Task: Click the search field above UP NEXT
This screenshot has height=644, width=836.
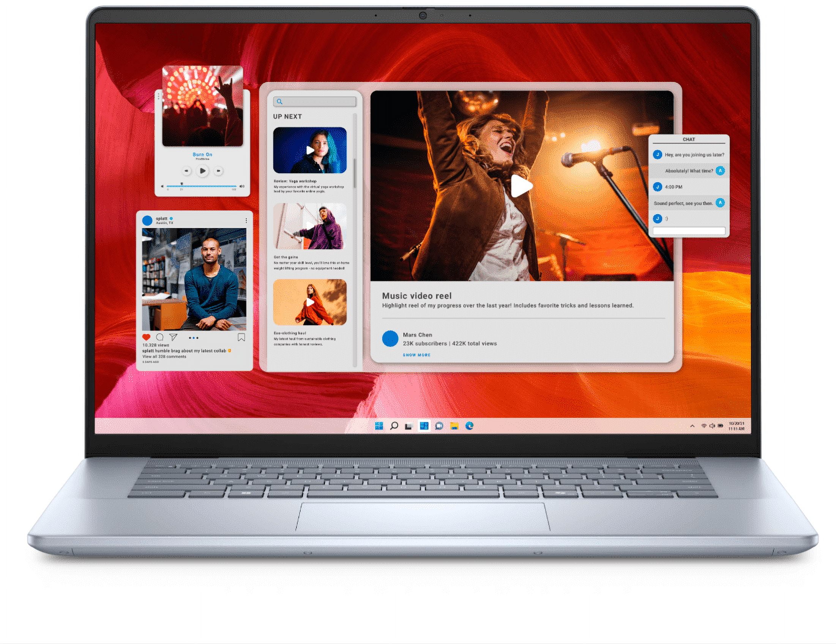Action: coord(315,101)
